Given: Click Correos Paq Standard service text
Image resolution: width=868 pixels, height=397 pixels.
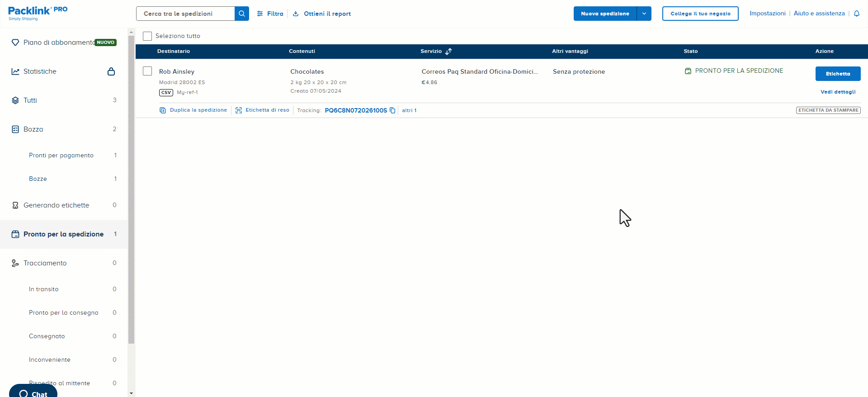Looking at the screenshot, I should (x=480, y=71).
